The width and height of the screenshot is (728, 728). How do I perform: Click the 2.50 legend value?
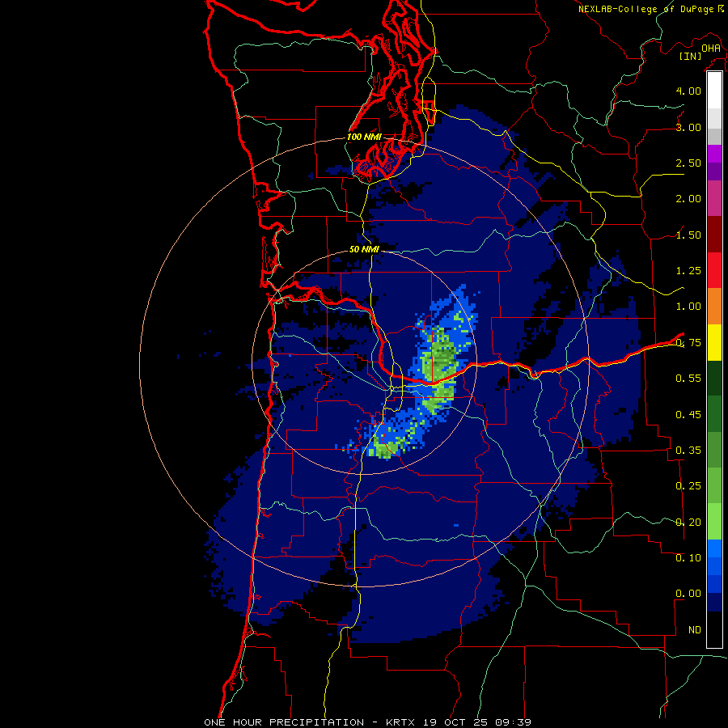click(x=688, y=163)
